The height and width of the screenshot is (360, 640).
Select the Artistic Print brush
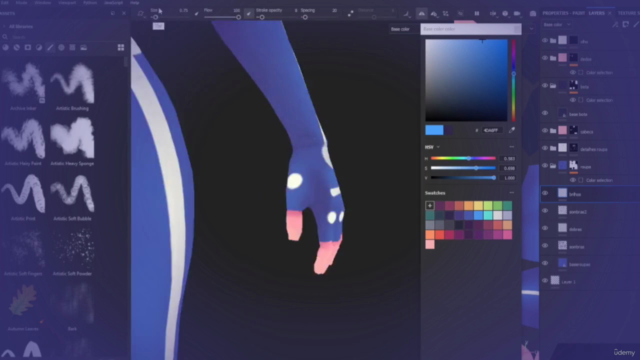(x=23, y=197)
